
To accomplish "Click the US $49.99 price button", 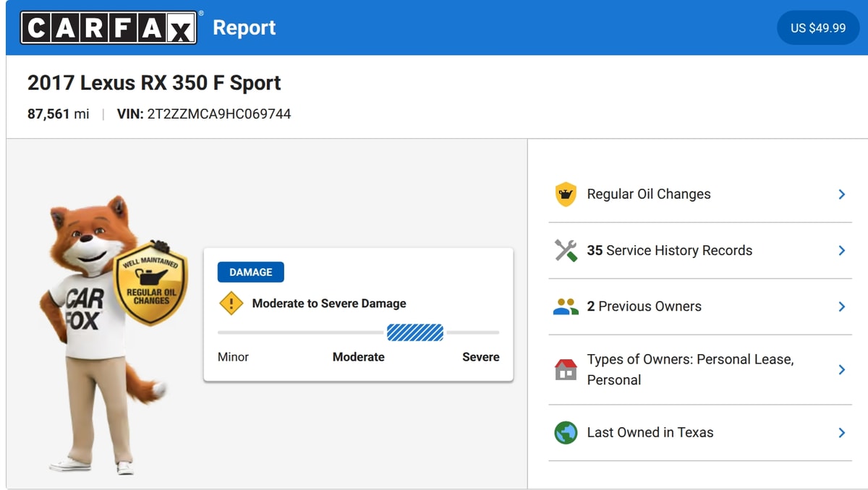I will coord(818,27).
